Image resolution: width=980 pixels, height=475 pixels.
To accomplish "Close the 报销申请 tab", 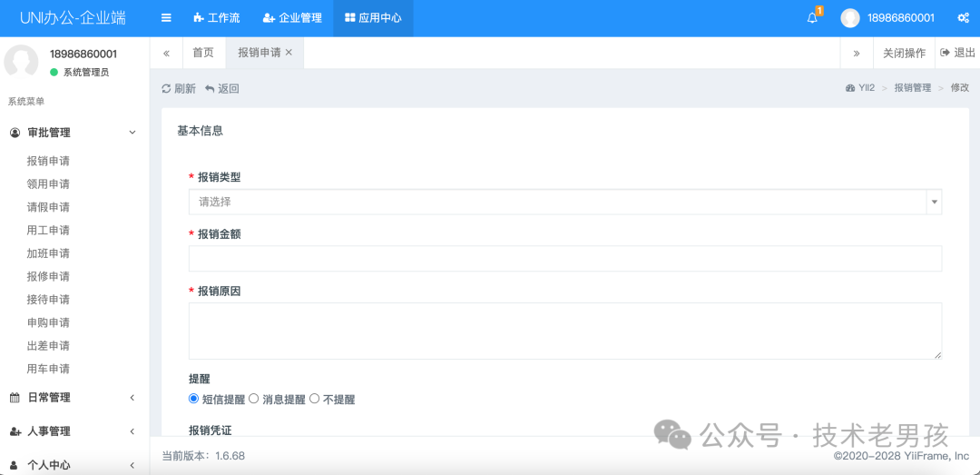I will (x=289, y=53).
